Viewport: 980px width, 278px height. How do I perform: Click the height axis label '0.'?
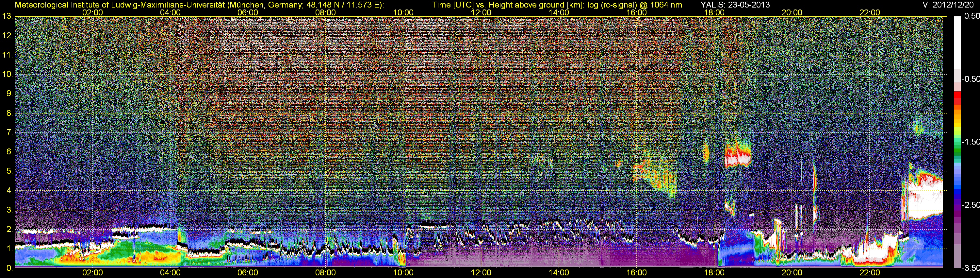click(x=9, y=268)
